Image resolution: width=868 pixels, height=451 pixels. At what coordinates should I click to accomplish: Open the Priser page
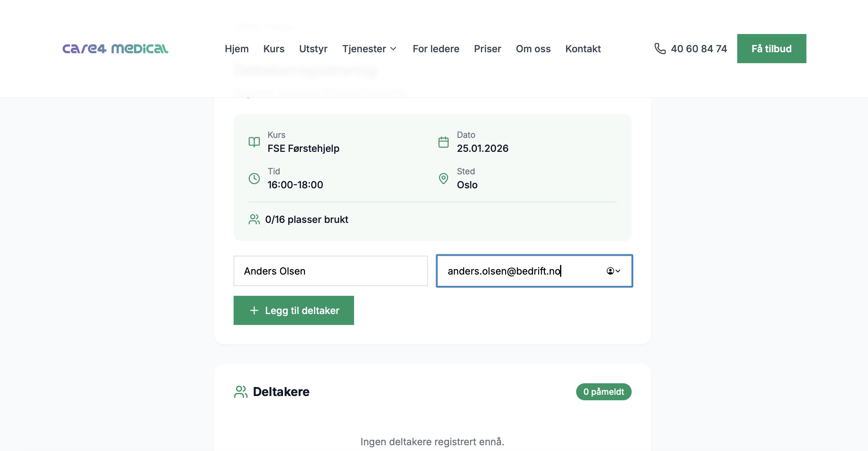point(487,49)
